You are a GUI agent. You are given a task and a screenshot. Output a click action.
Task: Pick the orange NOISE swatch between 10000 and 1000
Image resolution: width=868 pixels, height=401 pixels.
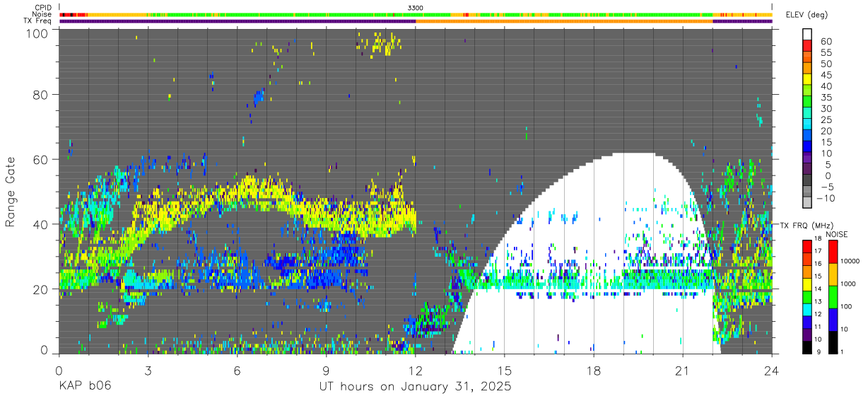(833, 274)
